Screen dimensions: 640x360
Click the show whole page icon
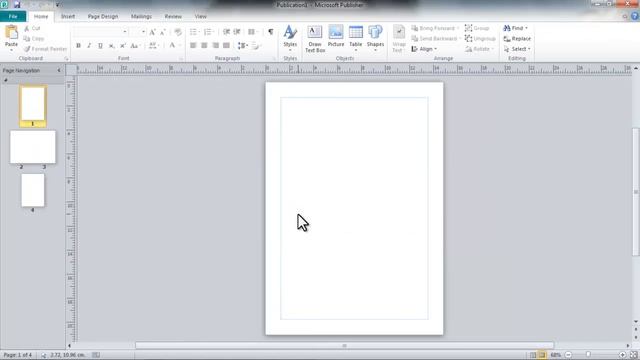tap(633, 355)
